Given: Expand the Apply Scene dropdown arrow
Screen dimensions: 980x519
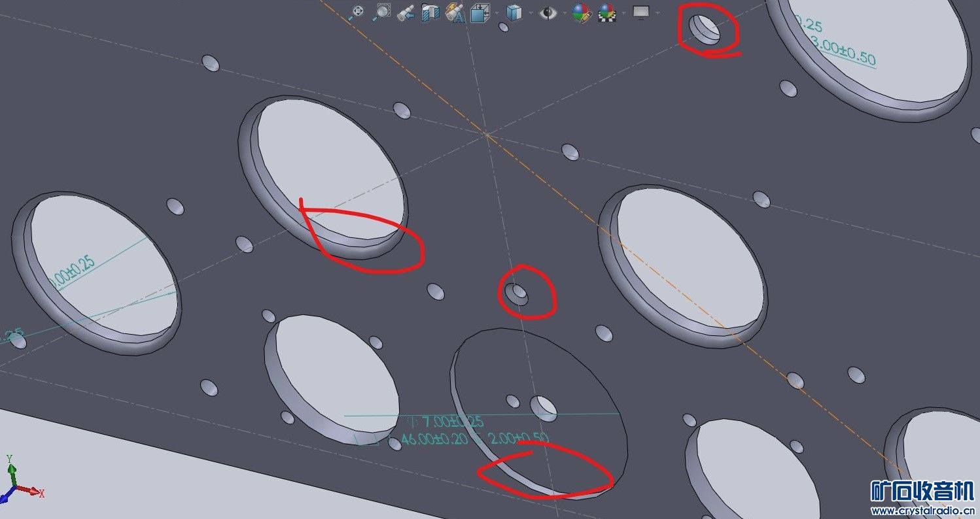Looking at the screenshot, I should 623,12.
